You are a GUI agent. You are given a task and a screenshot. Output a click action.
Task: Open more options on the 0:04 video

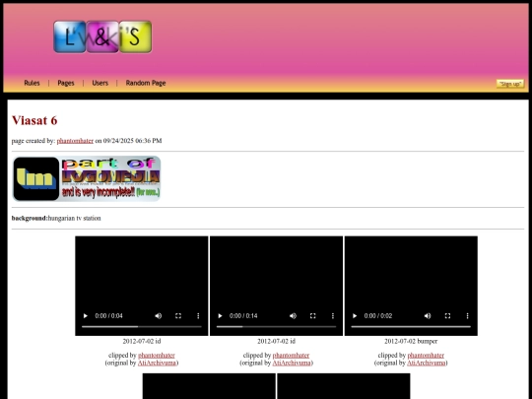click(198, 316)
